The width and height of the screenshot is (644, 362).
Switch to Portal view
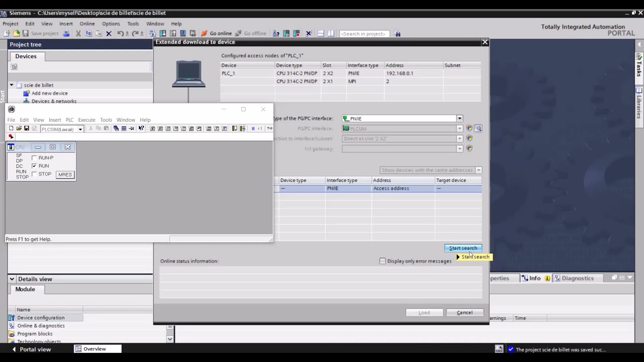tap(31, 349)
